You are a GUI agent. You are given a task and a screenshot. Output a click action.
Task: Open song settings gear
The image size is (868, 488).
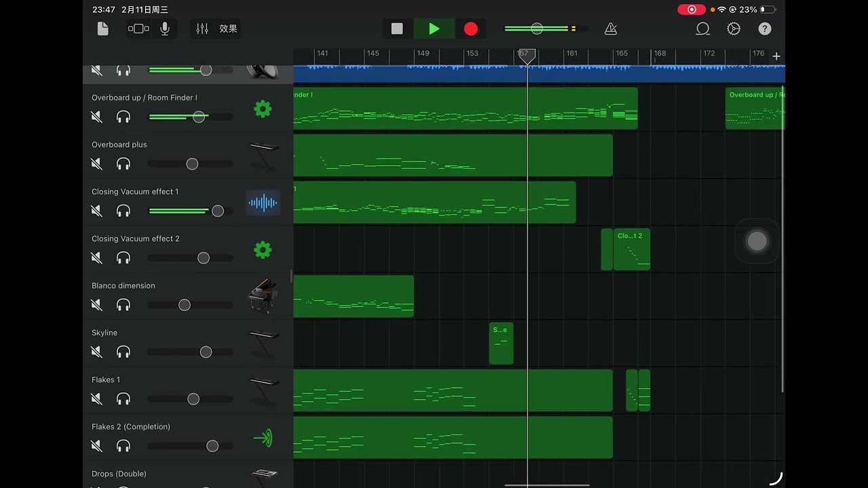click(734, 28)
